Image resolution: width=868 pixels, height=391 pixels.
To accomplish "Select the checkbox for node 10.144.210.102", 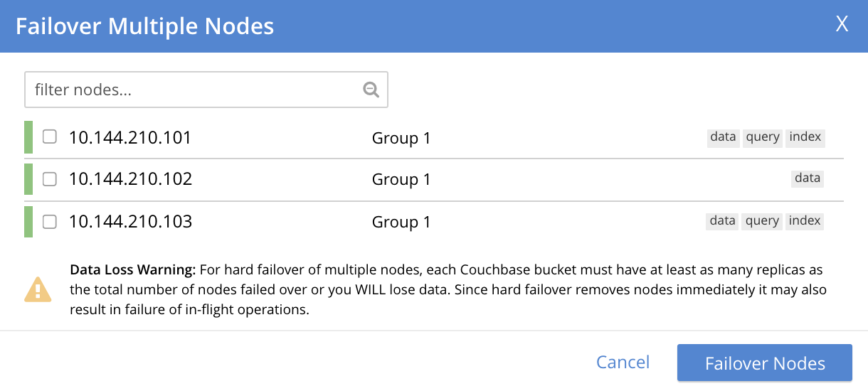I will [x=49, y=179].
